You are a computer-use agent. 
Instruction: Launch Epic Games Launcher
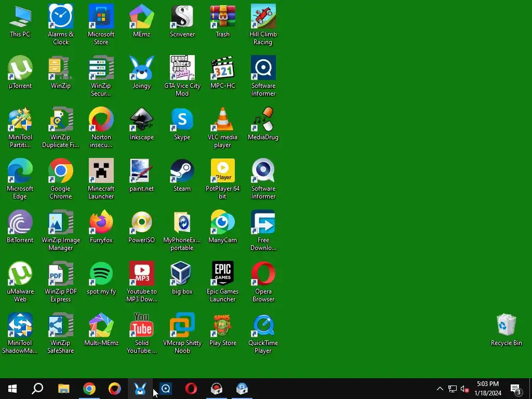click(222, 282)
